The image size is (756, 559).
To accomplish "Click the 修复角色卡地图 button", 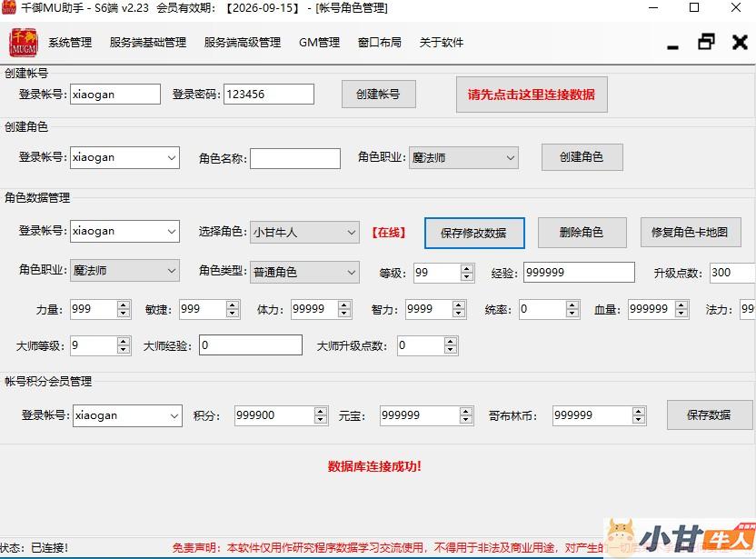I will [x=690, y=233].
